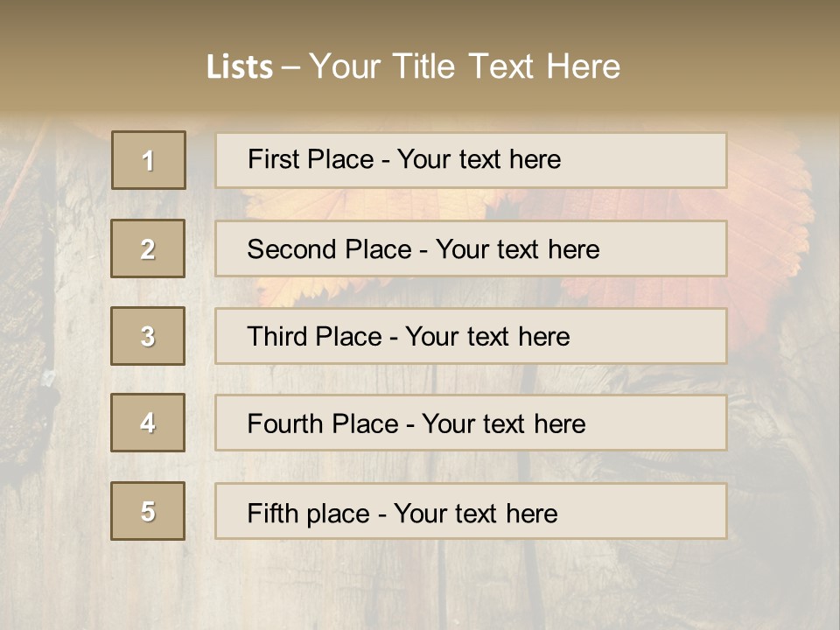840x630 pixels.
Task: Select the First Place text box
Action: (x=471, y=160)
